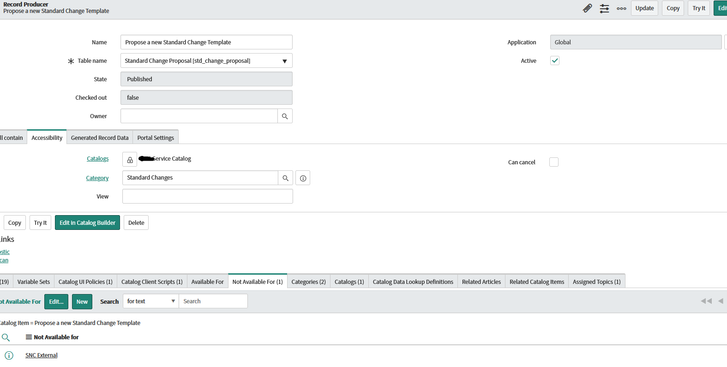Toggle the Active checkbox
Image resolution: width=727 pixels, height=367 pixels.
[555, 61]
